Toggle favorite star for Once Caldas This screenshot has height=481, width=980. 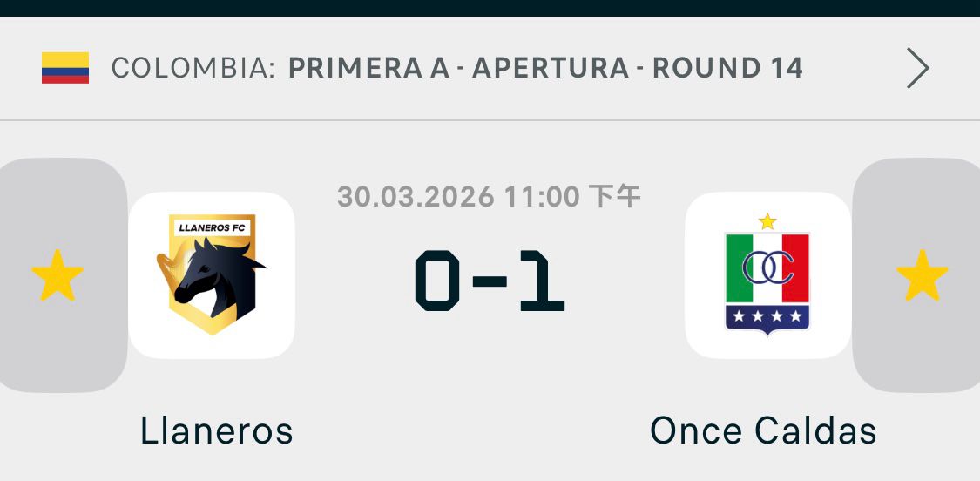coord(922,275)
